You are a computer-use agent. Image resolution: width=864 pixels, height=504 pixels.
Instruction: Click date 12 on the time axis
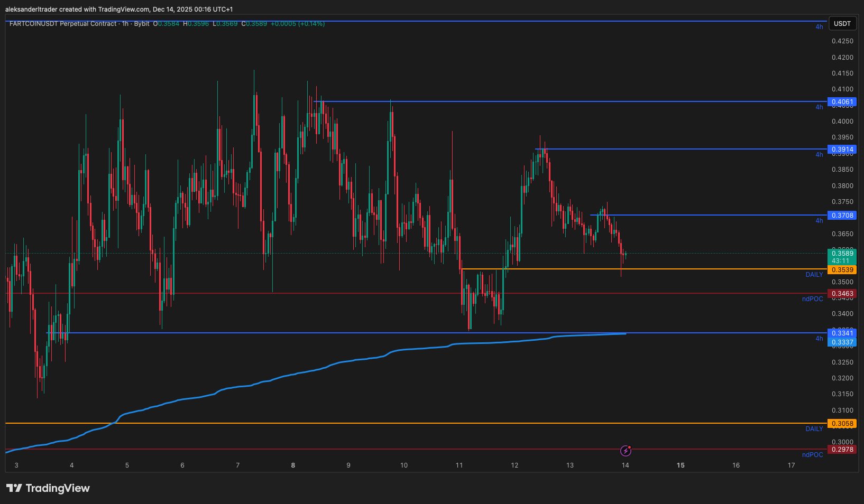[x=514, y=465]
